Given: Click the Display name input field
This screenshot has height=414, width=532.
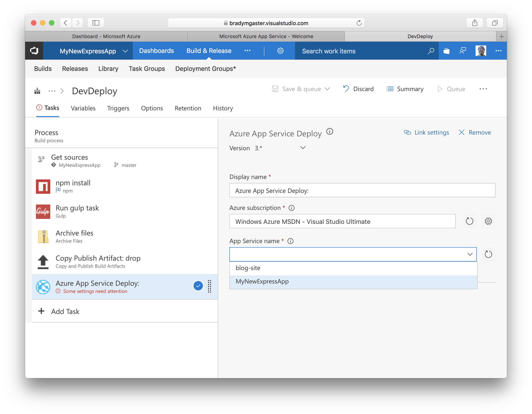Looking at the screenshot, I should coord(362,190).
